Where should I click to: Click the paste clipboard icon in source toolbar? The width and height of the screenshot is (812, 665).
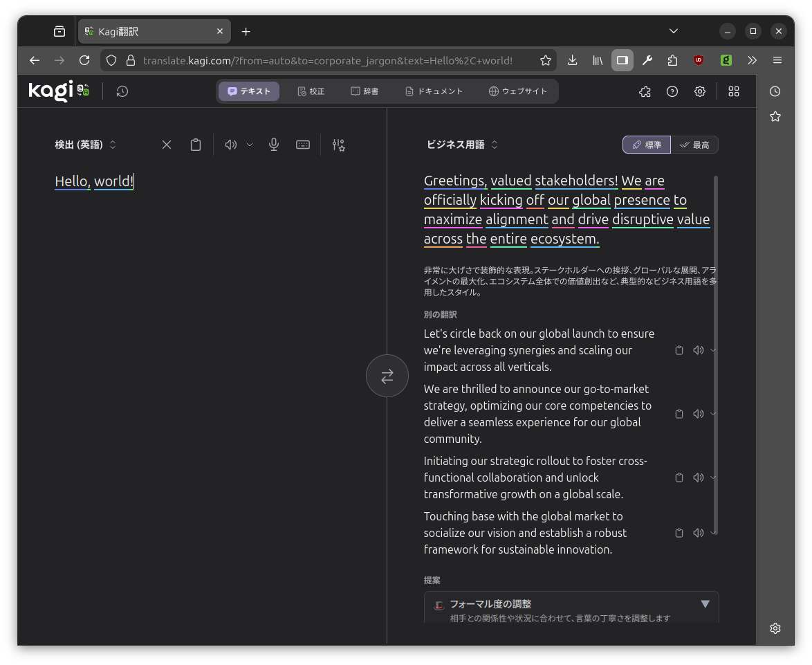tap(196, 145)
